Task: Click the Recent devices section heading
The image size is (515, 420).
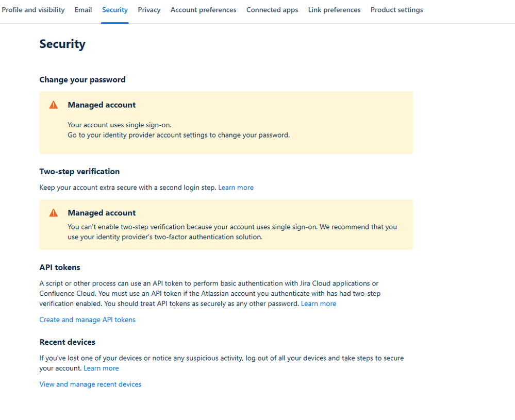Action: pyautogui.click(x=68, y=342)
